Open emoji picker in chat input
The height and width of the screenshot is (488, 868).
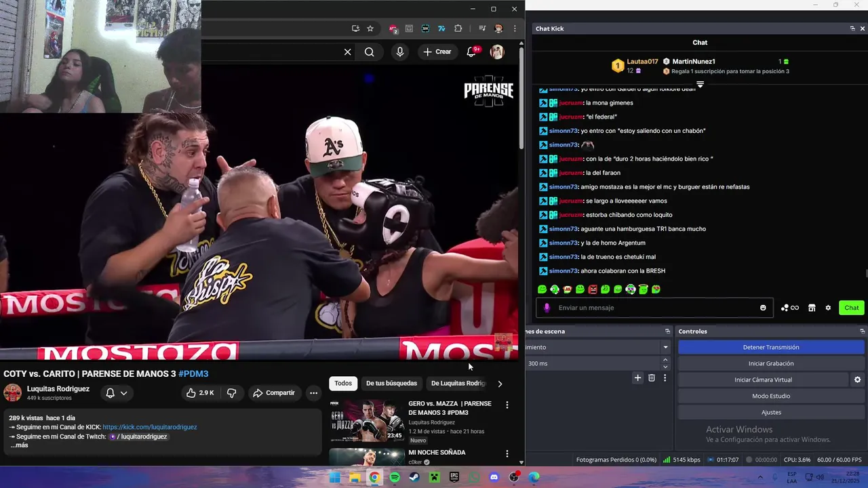tap(763, 308)
